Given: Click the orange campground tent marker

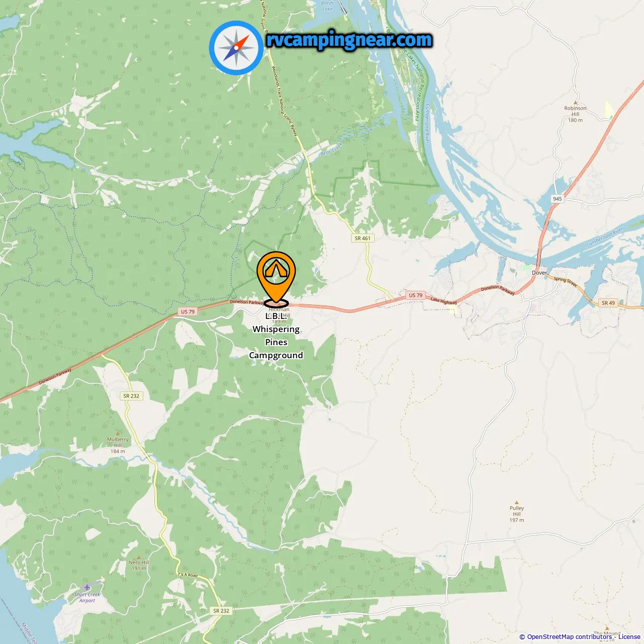Looking at the screenshot, I should (276, 278).
